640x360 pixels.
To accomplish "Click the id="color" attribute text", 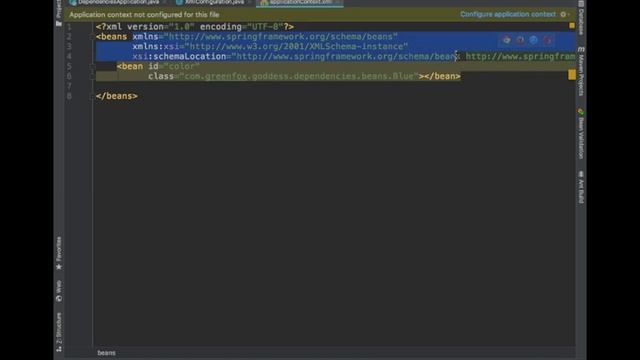I will (x=174, y=66).
